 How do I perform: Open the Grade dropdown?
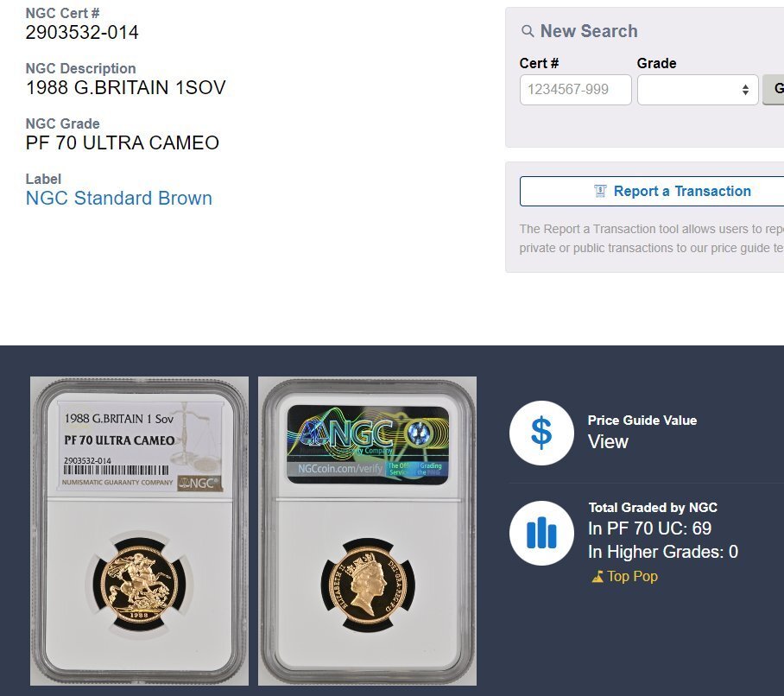(x=698, y=90)
